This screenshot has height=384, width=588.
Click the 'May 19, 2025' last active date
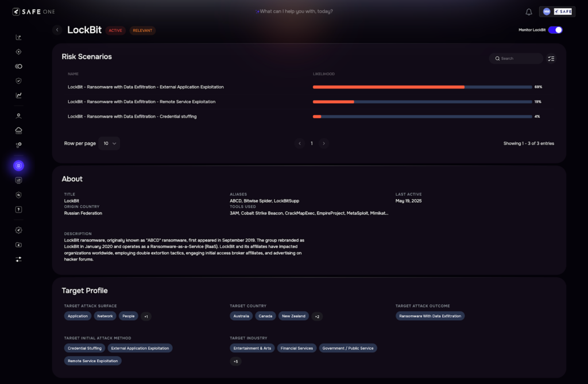tap(408, 201)
